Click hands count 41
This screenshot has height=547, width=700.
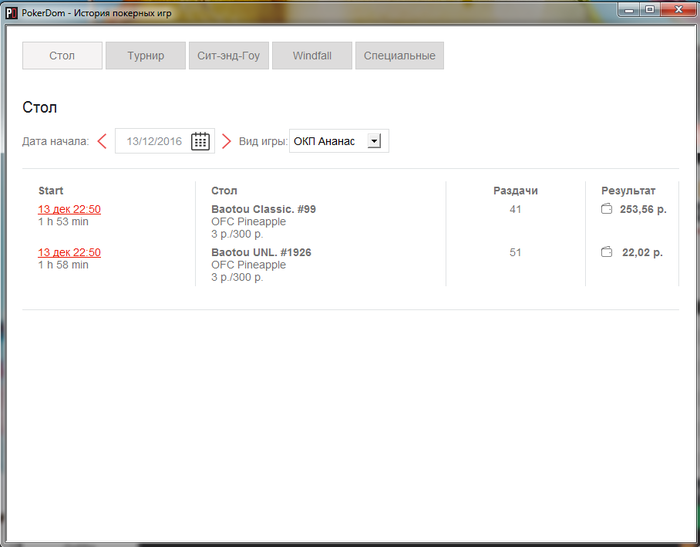tap(515, 209)
